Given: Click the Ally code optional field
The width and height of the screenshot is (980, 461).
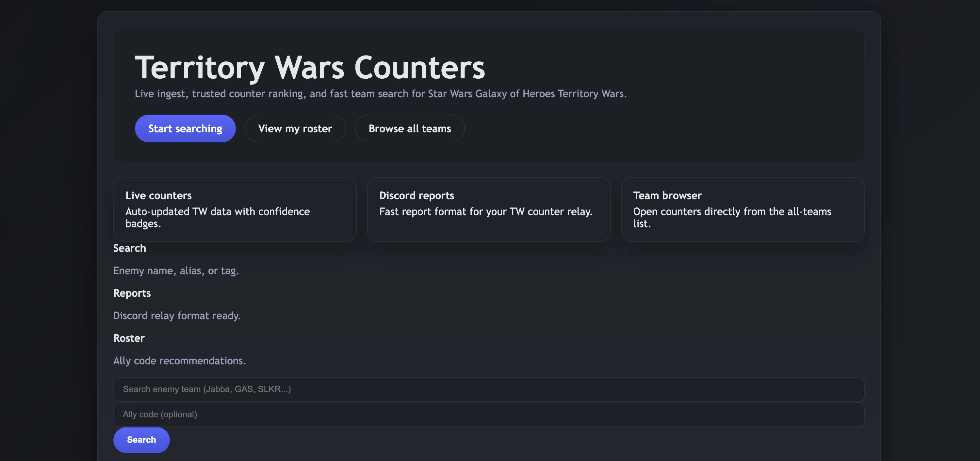Looking at the screenshot, I should [488, 414].
